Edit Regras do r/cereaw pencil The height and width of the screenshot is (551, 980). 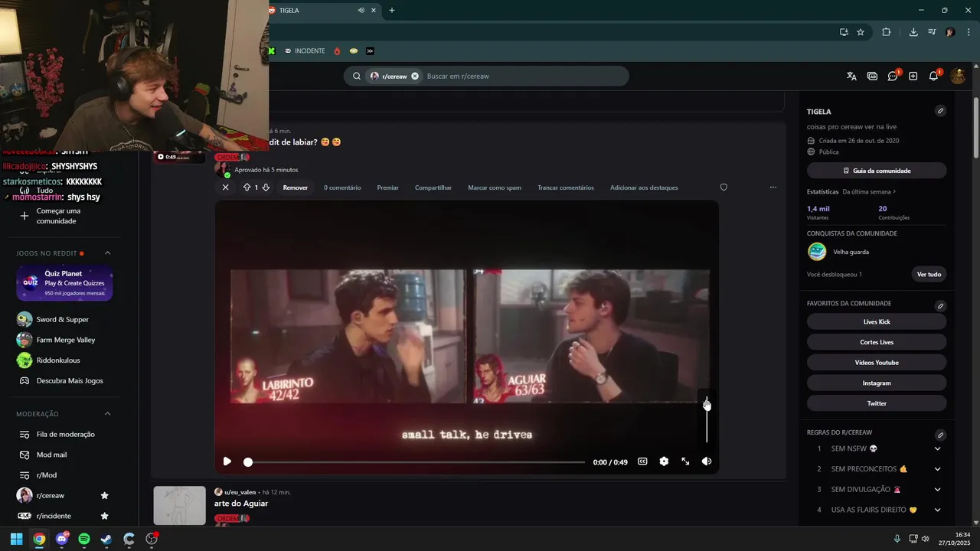click(940, 435)
